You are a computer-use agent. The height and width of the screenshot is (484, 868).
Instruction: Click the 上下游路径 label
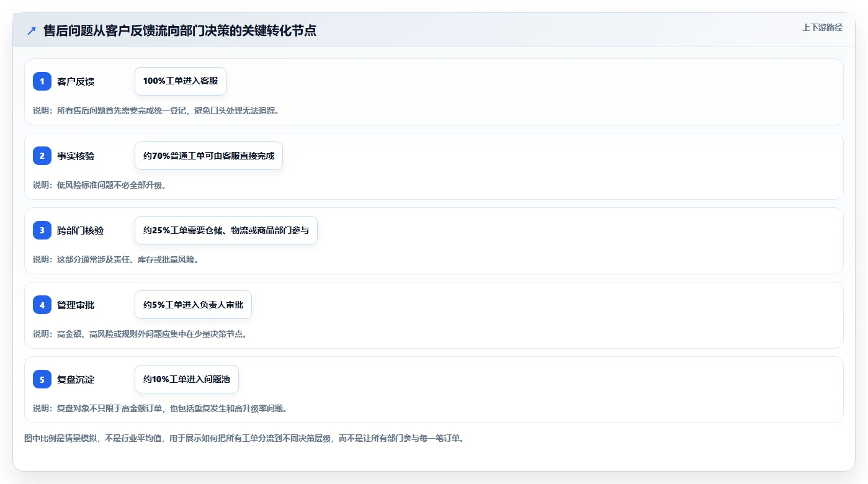coord(822,27)
